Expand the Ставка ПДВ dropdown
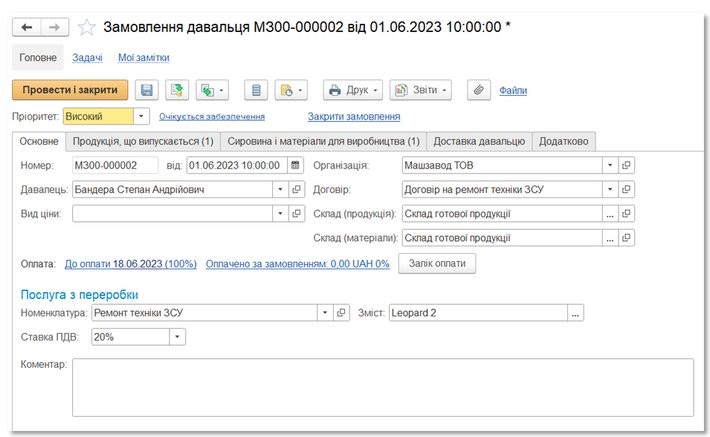The image size is (710, 437). [x=177, y=337]
